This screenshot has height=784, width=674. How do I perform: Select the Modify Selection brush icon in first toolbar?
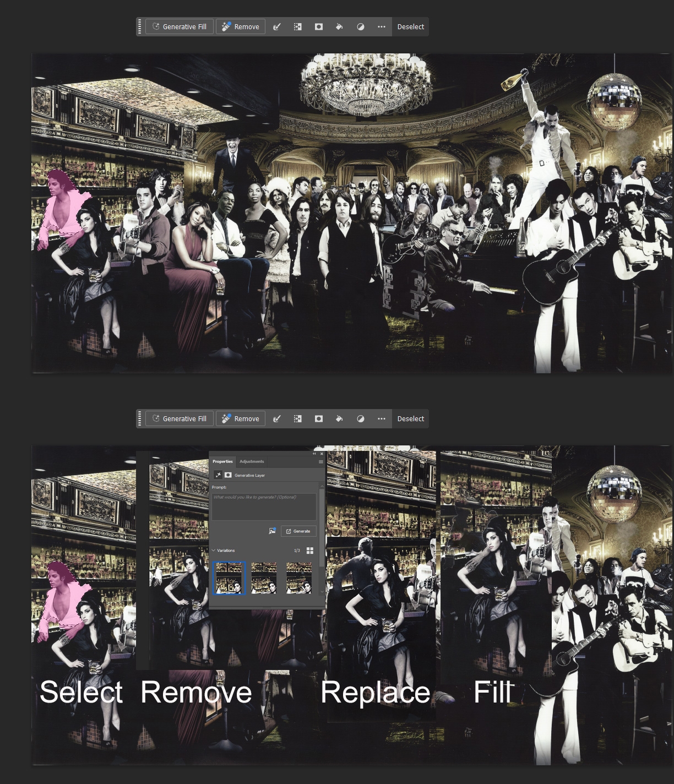tap(277, 26)
